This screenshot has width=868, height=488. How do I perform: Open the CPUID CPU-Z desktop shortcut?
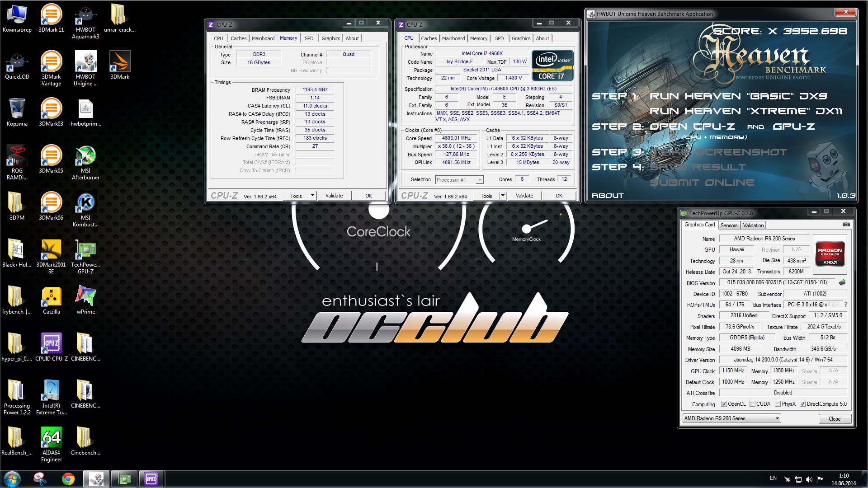pyautogui.click(x=51, y=347)
